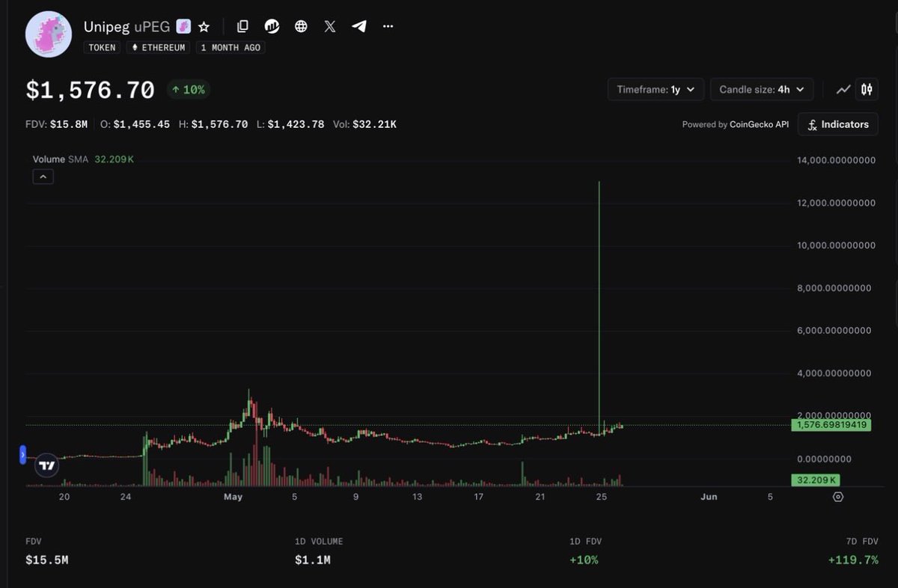This screenshot has width=898, height=588.
Task: Click the O: $1,455.45 open stat
Action: [x=135, y=124]
